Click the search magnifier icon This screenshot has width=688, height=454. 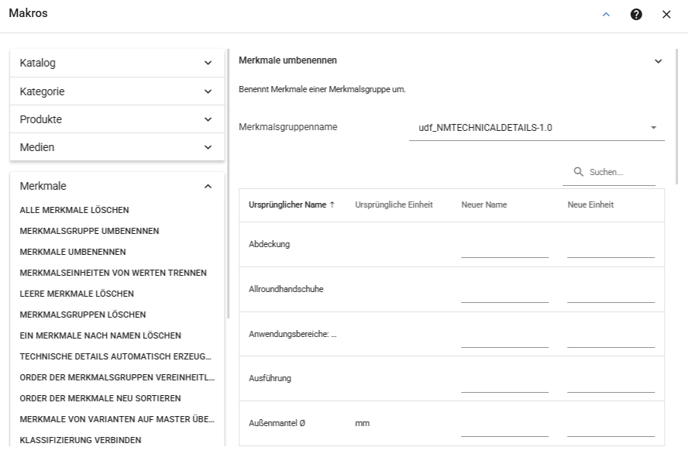pos(578,172)
